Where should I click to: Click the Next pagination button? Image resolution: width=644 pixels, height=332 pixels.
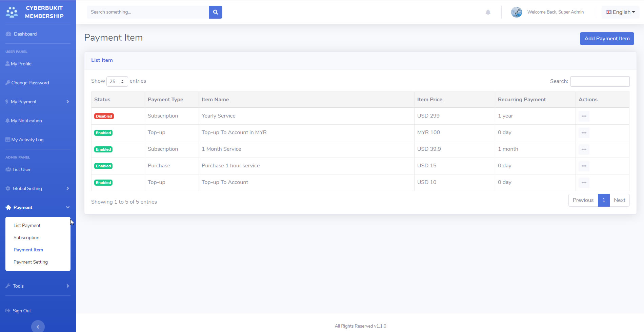coord(619,200)
